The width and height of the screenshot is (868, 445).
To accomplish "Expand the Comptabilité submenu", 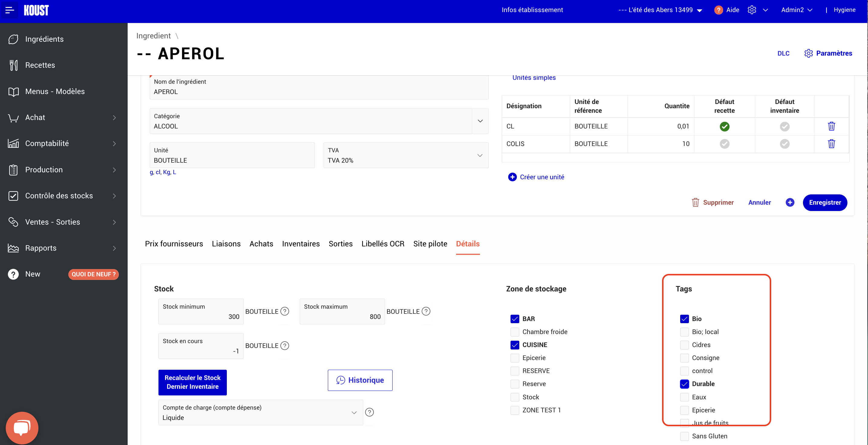I will (114, 144).
